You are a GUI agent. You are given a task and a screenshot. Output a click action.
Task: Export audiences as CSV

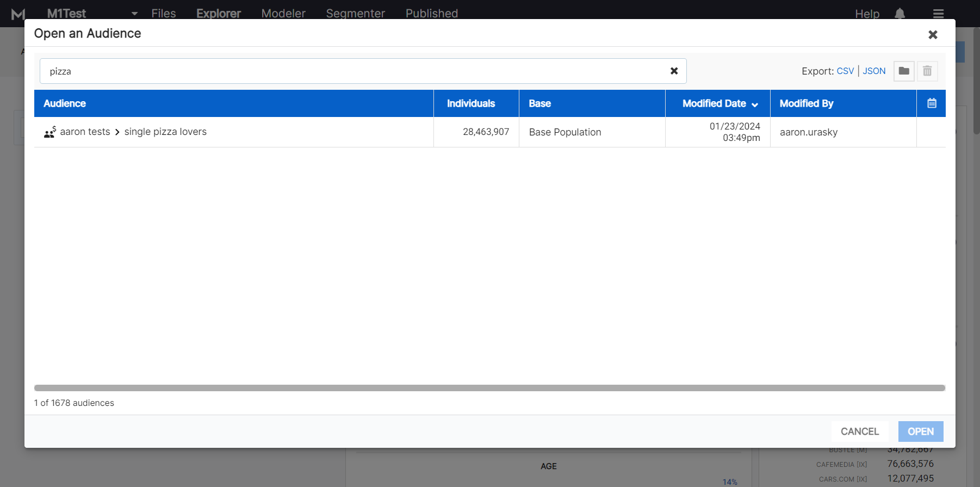point(845,71)
